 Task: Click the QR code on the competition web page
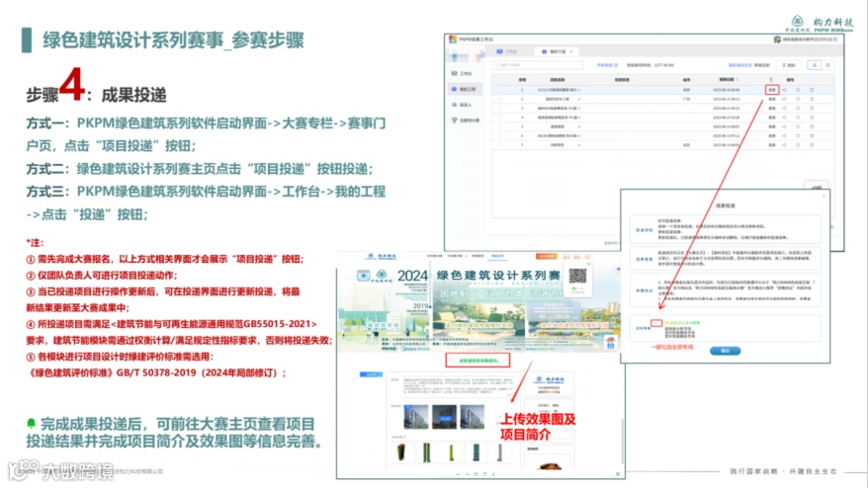click(577, 276)
